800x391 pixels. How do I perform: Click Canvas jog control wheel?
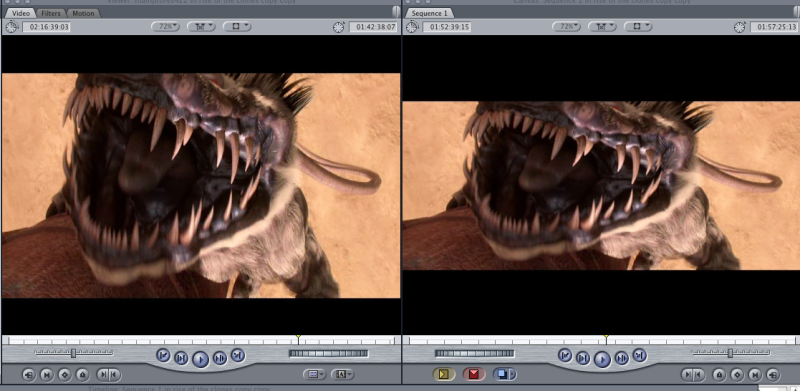(474, 353)
